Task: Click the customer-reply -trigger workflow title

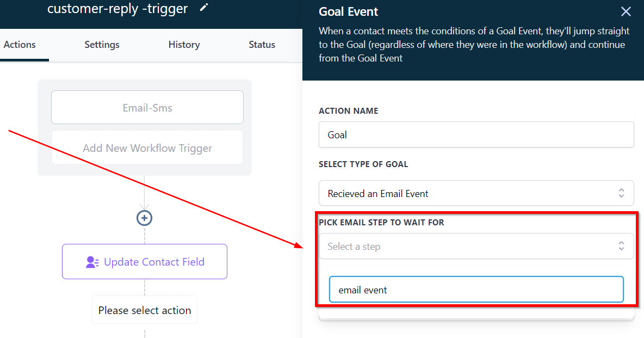Action: tap(117, 9)
